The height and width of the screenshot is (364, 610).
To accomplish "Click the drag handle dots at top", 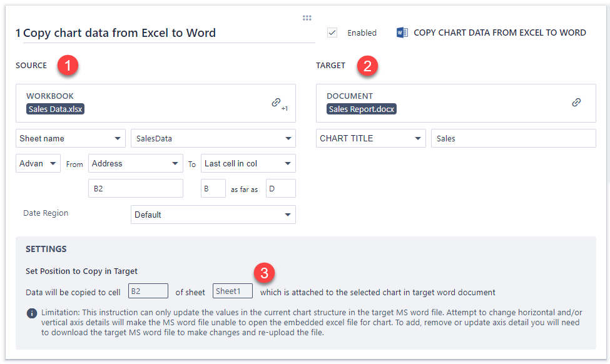I will pos(307,18).
